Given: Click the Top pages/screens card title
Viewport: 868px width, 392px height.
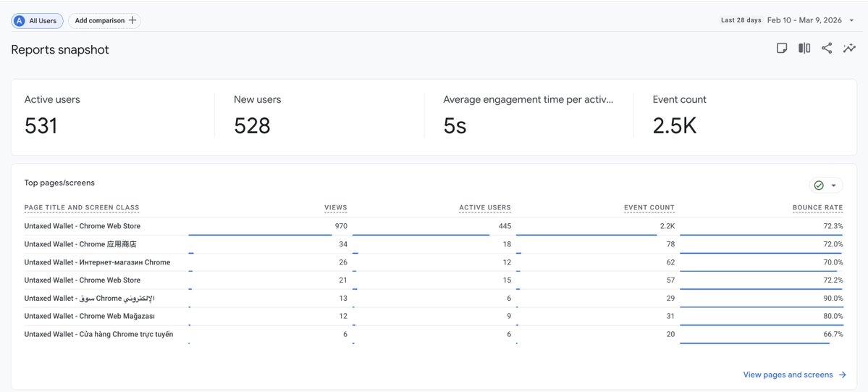Looking at the screenshot, I should pyautogui.click(x=59, y=183).
